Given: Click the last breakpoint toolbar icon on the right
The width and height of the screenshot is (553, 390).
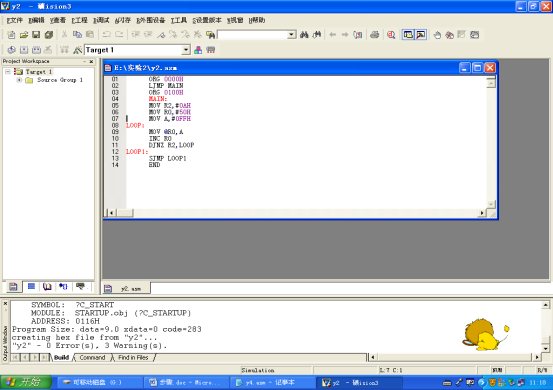Looking at the screenshot, I should click(475, 35).
